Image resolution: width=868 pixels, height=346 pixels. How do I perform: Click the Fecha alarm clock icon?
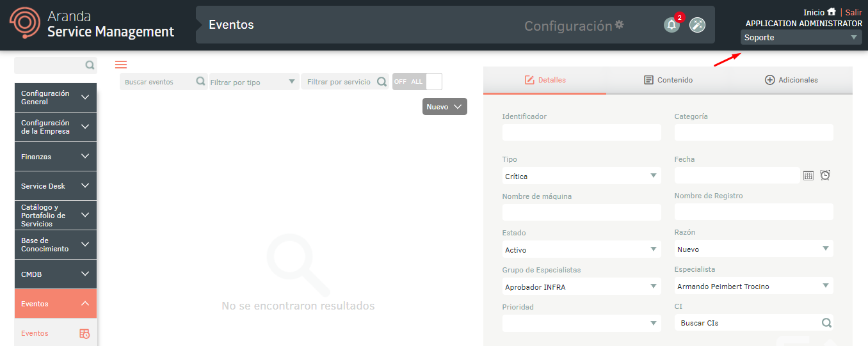(825, 175)
